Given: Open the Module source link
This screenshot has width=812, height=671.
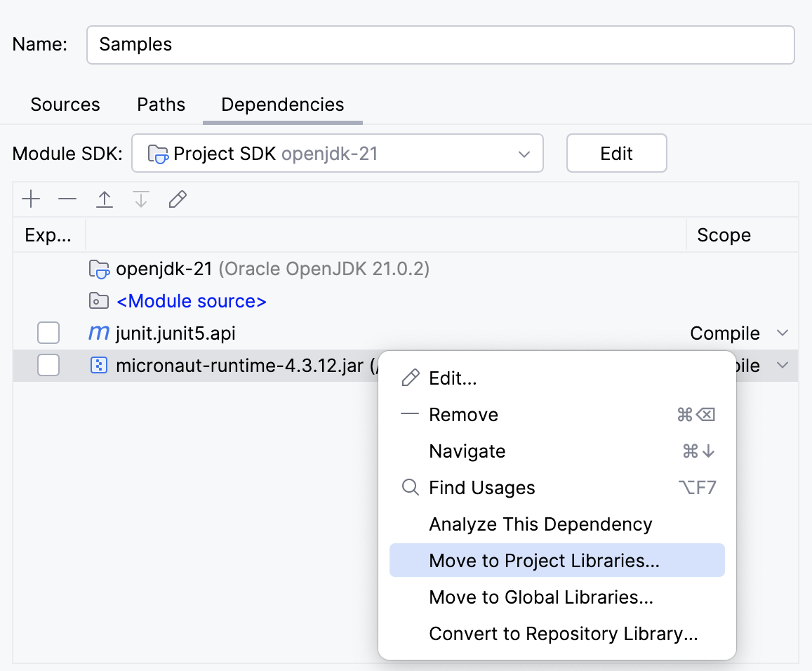Looking at the screenshot, I should [190, 301].
